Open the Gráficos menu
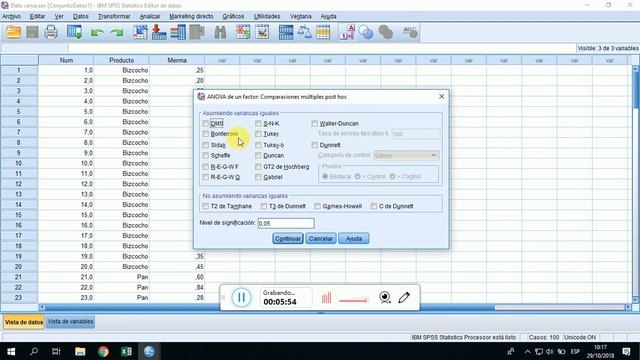 click(x=233, y=16)
